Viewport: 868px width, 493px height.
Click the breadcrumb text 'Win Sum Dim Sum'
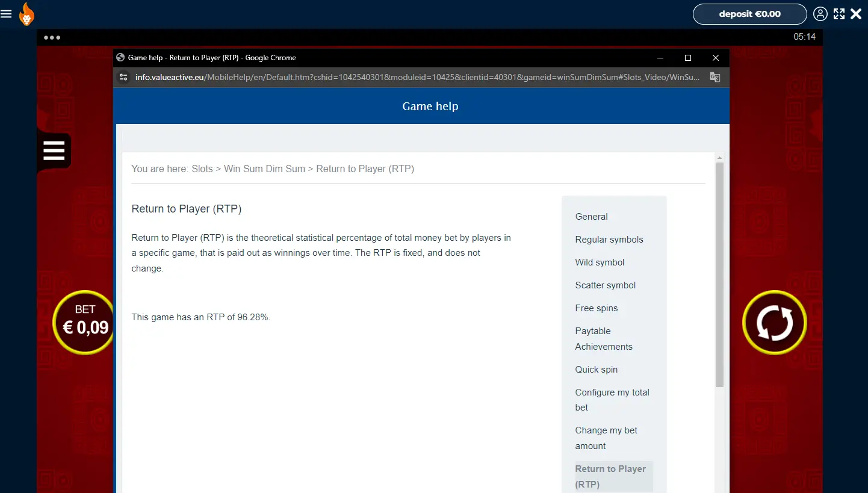pos(264,169)
